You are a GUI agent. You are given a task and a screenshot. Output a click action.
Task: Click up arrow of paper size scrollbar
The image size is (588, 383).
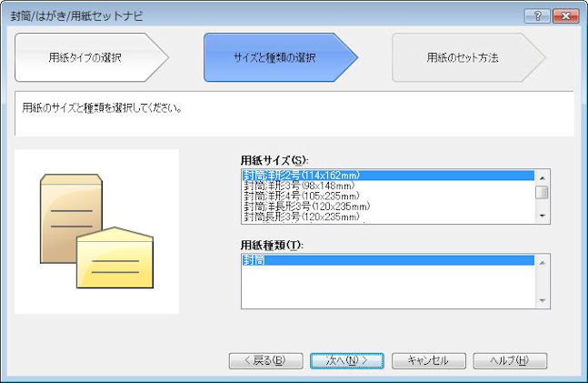542,176
